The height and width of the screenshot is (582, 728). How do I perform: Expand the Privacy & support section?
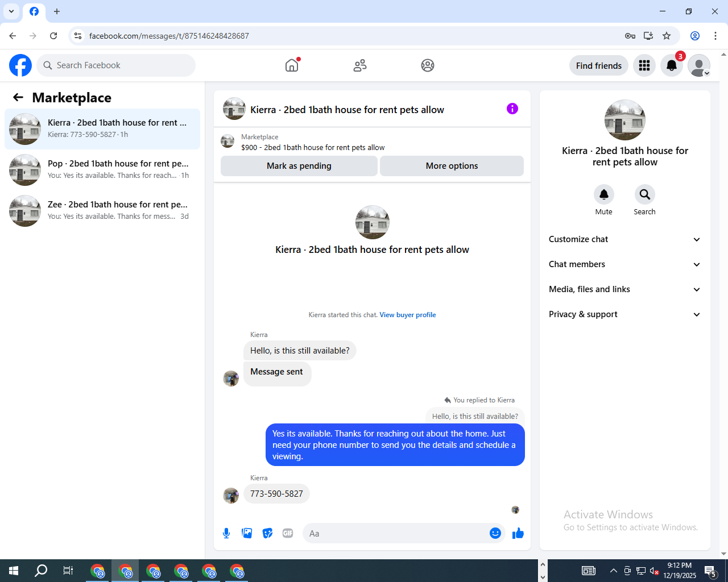[624, 314]
